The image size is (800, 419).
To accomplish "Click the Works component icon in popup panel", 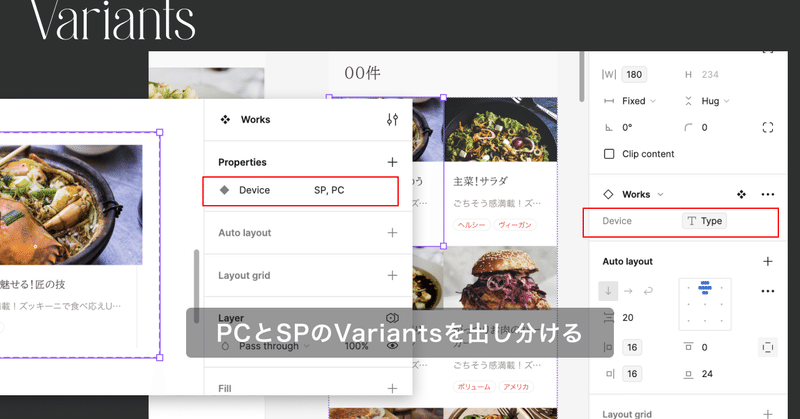I will 225,119.
